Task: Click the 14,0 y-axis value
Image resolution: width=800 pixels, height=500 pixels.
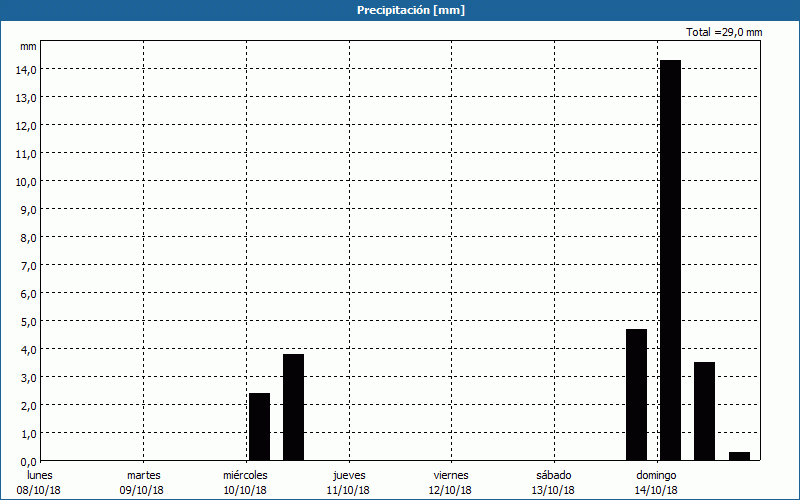Action: pos(26,70)
